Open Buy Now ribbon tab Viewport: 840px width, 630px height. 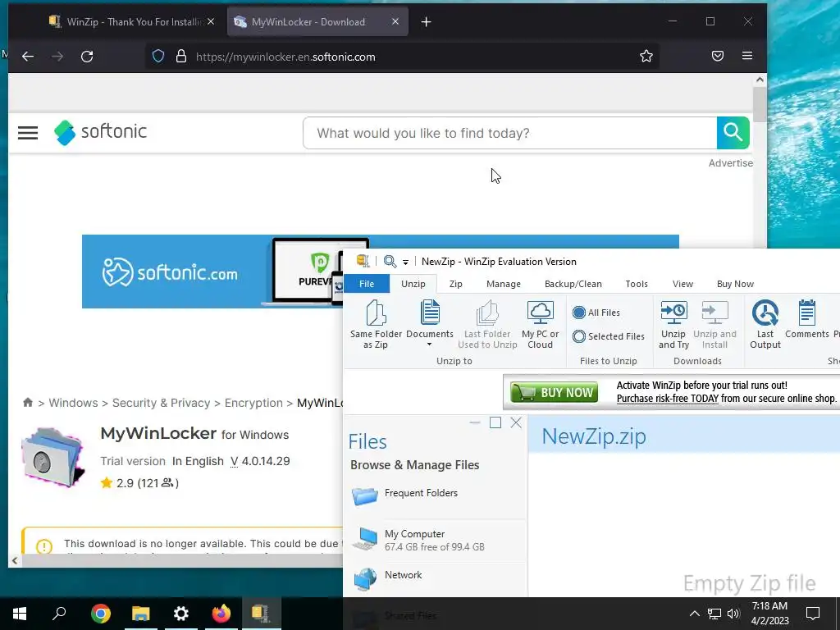pyautogui.click(x=735, y=284)
